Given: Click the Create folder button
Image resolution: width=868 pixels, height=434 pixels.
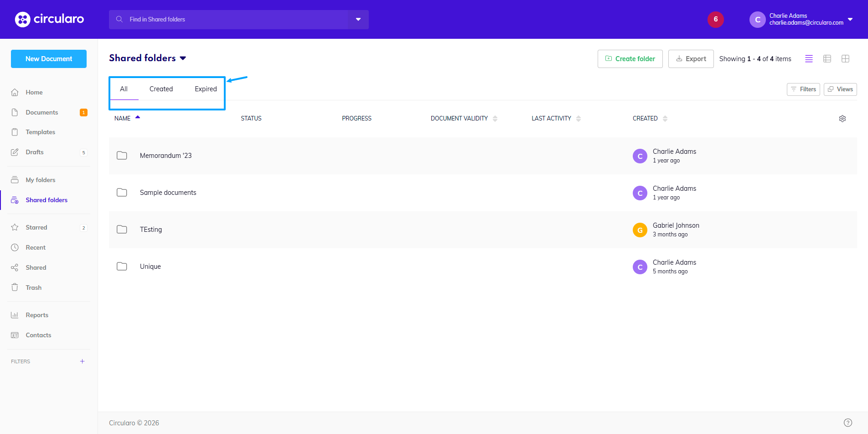Looking at the screenshot, I should (630, 59).
